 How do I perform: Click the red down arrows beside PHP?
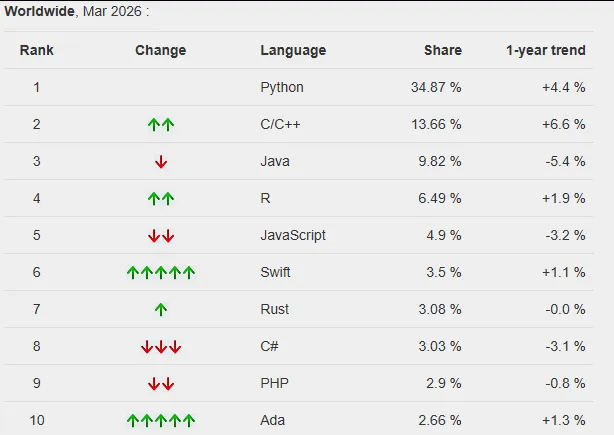pos(161,384)
